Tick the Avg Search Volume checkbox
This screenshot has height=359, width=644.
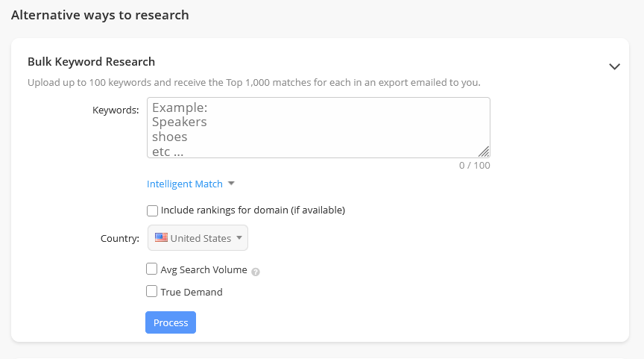152,269
